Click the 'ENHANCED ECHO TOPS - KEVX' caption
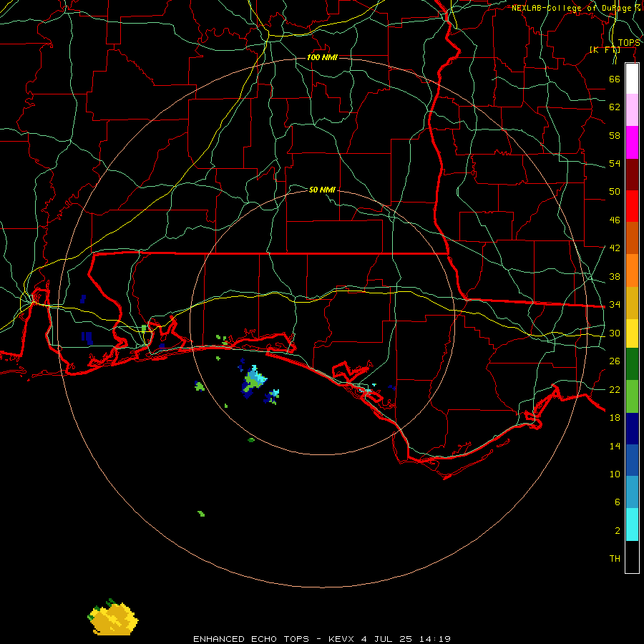This screenshot has height=644, width=644. tap(273, 639)
